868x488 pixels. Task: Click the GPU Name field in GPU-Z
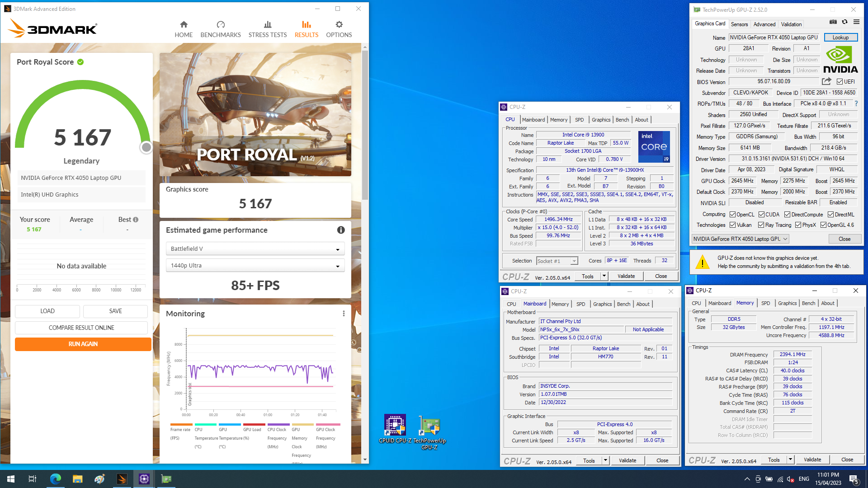click(x=774, y=38)
